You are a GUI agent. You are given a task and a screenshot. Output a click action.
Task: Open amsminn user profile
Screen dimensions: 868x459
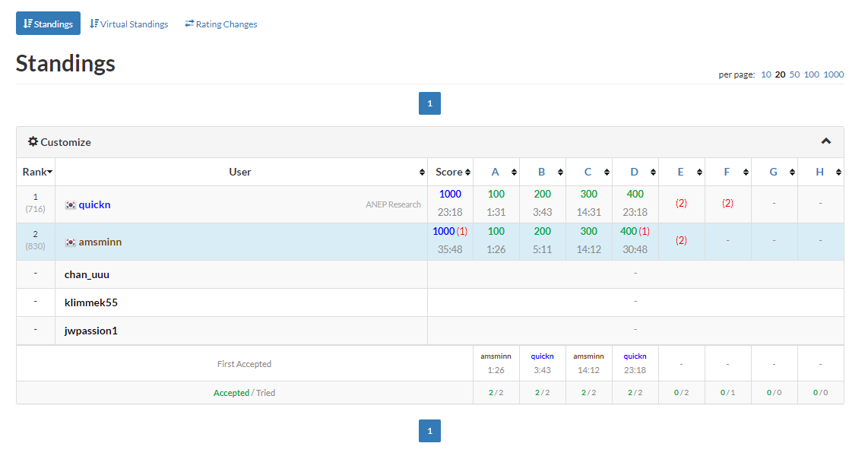[100, 242]
